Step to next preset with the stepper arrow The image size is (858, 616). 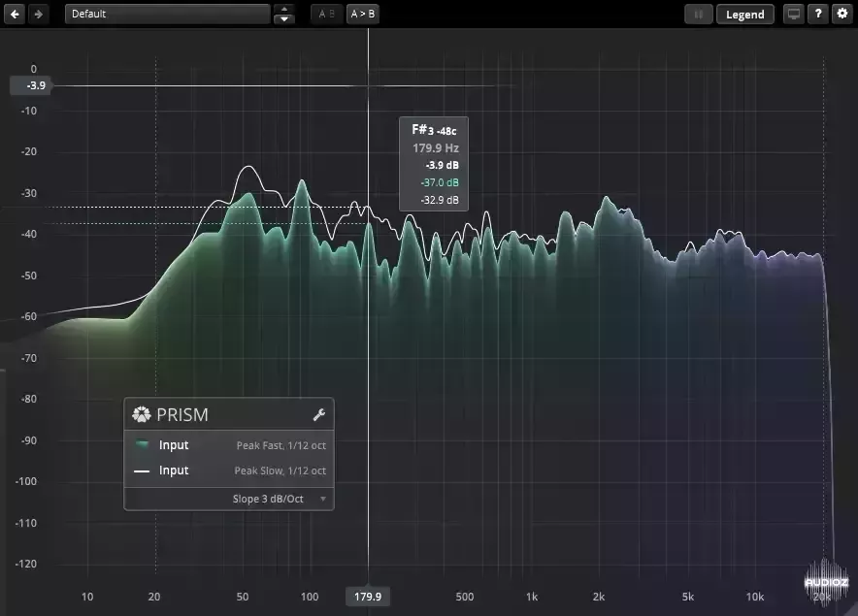pyautogui.click(x=284, y=17)
